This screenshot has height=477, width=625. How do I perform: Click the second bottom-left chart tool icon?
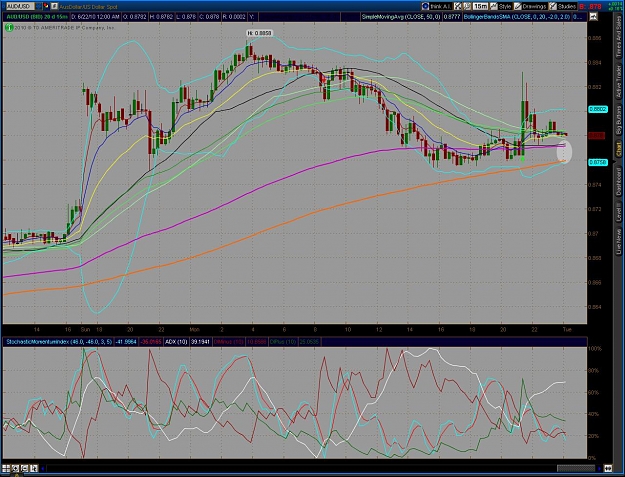(15, 468)
